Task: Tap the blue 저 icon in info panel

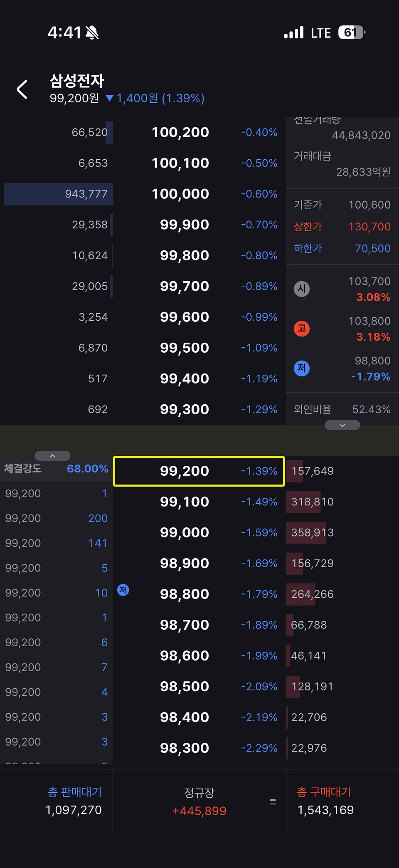Action: point(302,368)
